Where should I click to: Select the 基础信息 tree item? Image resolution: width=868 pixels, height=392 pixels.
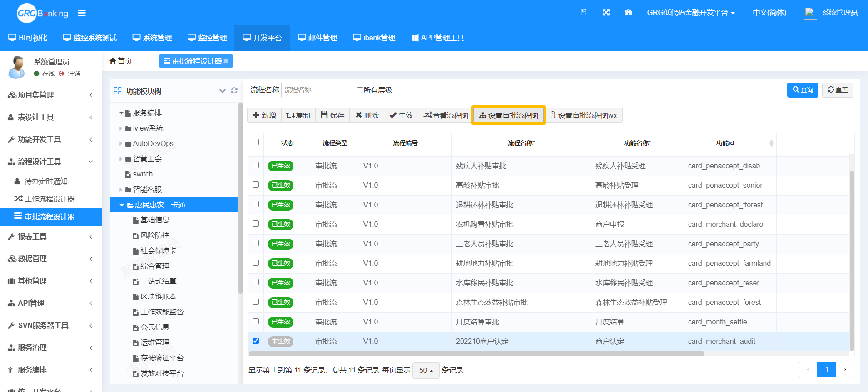tap(154, 220)
